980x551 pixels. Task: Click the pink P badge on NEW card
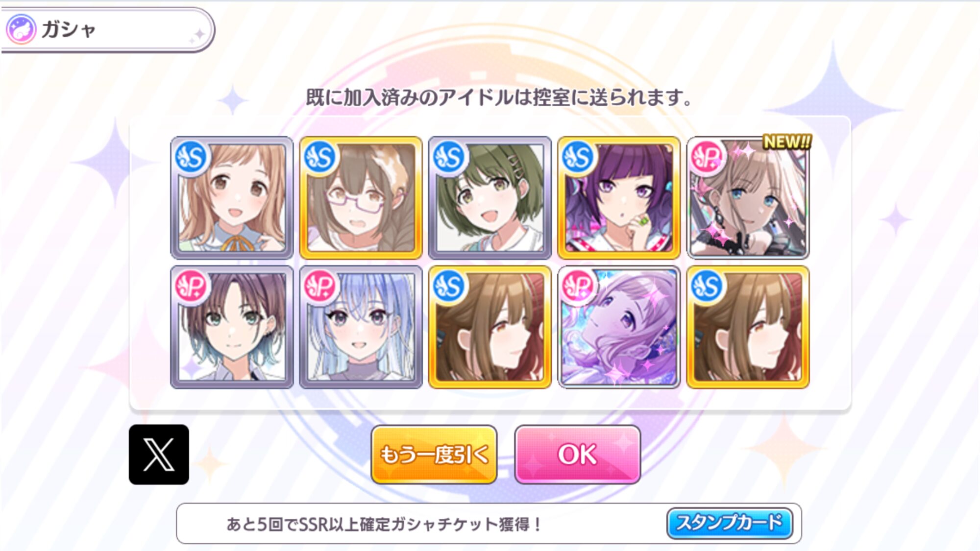pyautogui.click(x=707, y=158)
